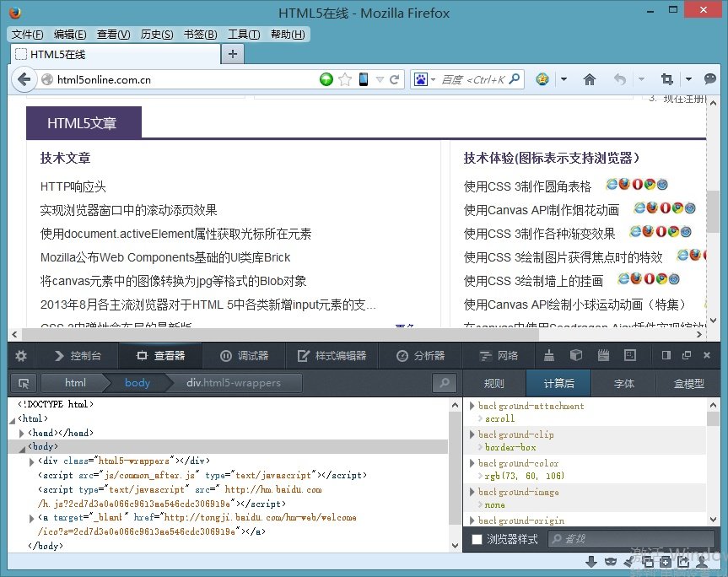
Task: Enable the 浏览器样式 checkbox
Action: pyautogui.click(x=477, y=539)
